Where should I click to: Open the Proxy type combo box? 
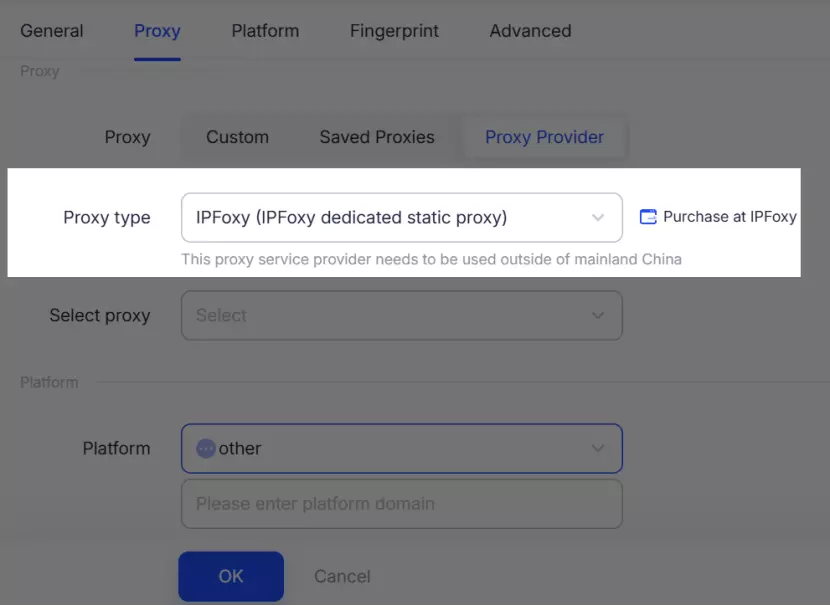click(x=390, y=217)
